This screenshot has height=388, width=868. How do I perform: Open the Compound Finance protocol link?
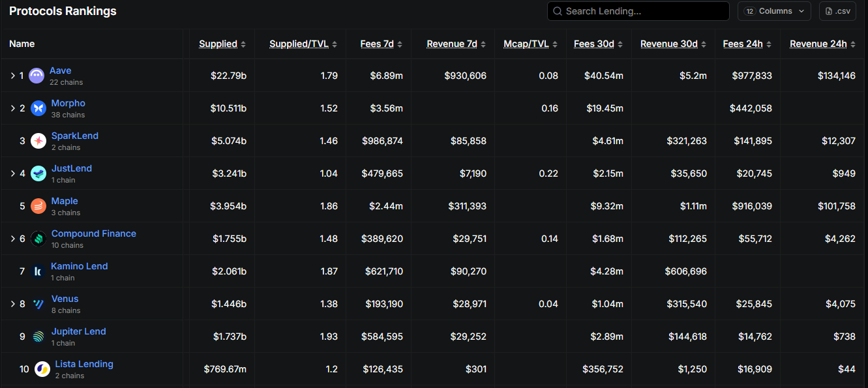94,233
